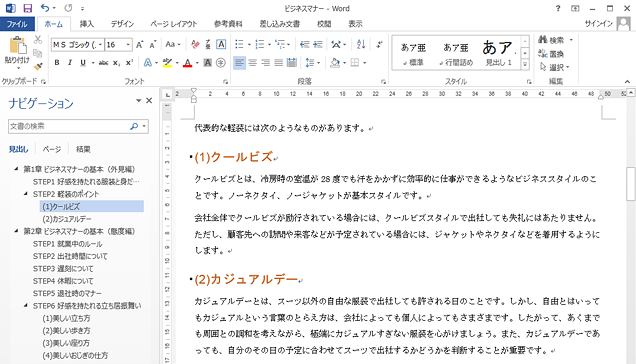Apply the 標準 style
Screen dimensions: 636x364
413,54
